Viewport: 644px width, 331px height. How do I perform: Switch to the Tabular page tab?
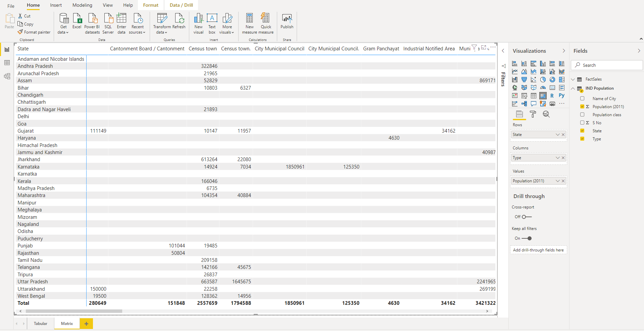(x=40, y=323)
